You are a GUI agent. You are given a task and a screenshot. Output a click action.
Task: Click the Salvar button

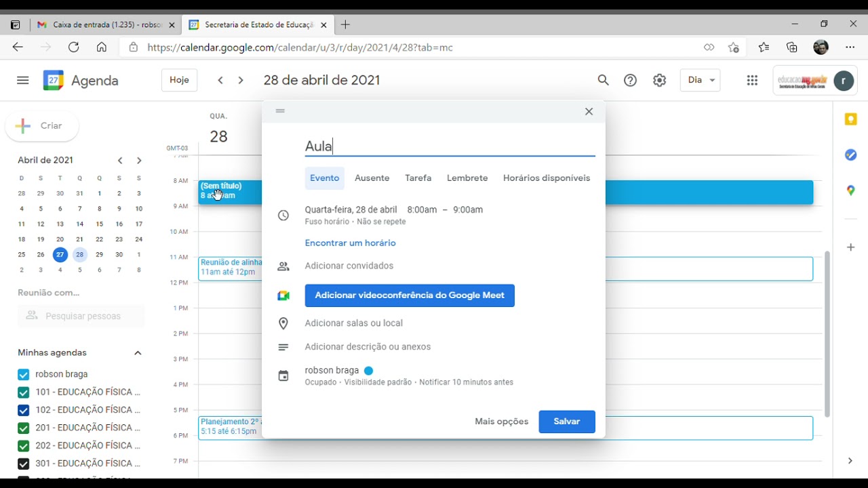(567, 422)
